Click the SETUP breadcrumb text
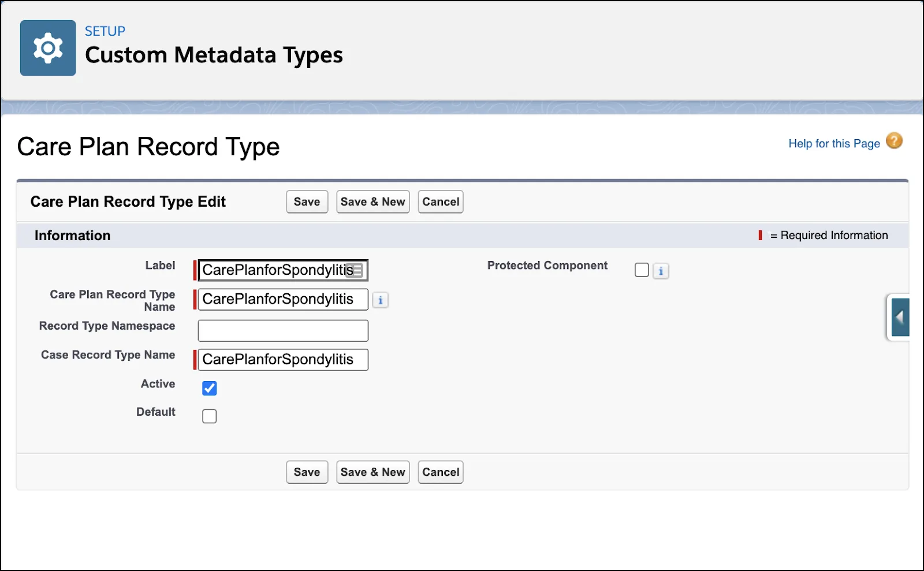924x571 pixels. coord(105,31)
